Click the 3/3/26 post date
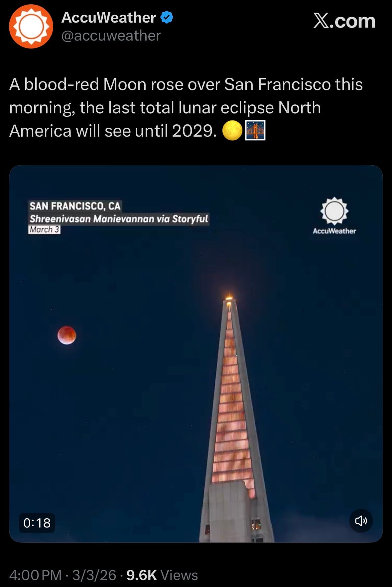This screenshot has height=587, width=392. tap(94, 575)
